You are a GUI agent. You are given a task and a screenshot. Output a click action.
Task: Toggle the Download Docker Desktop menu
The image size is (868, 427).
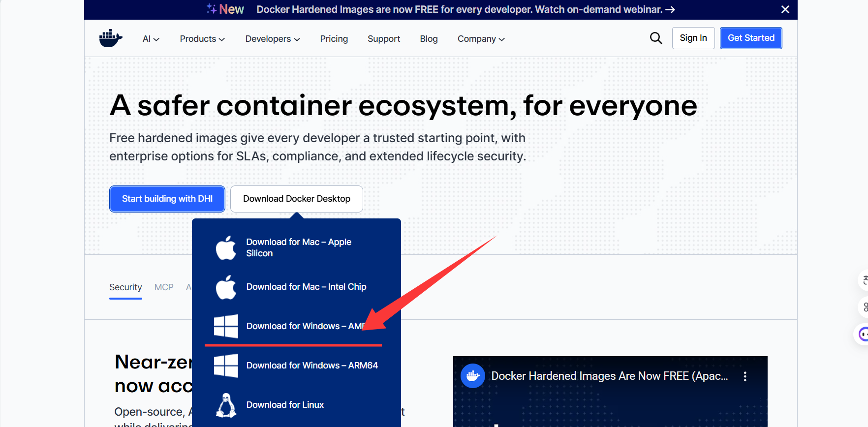point(297,199)
